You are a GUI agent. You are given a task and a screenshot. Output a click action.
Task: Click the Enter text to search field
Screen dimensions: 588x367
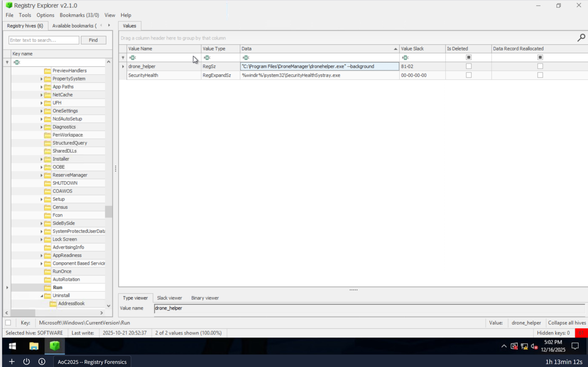pyautogui.click(x=44, y=40)
